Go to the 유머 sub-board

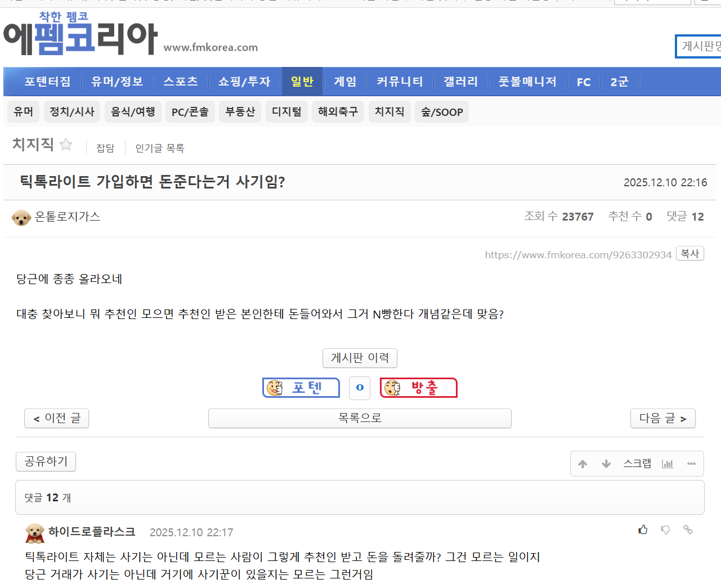tap(24, 112)
